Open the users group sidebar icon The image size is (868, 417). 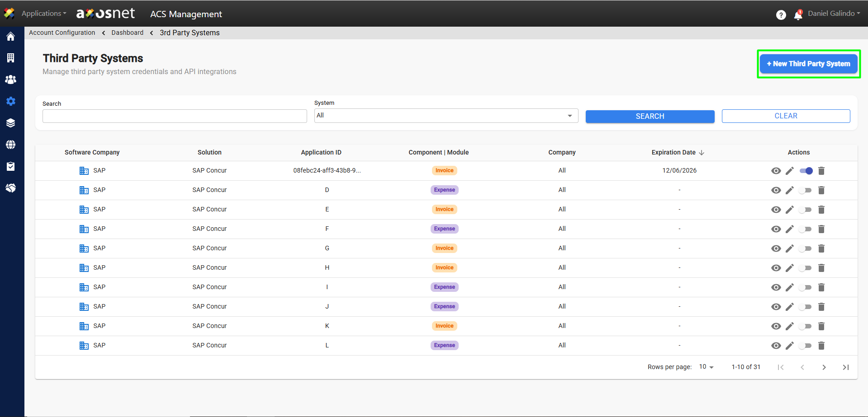pos(11,80)
